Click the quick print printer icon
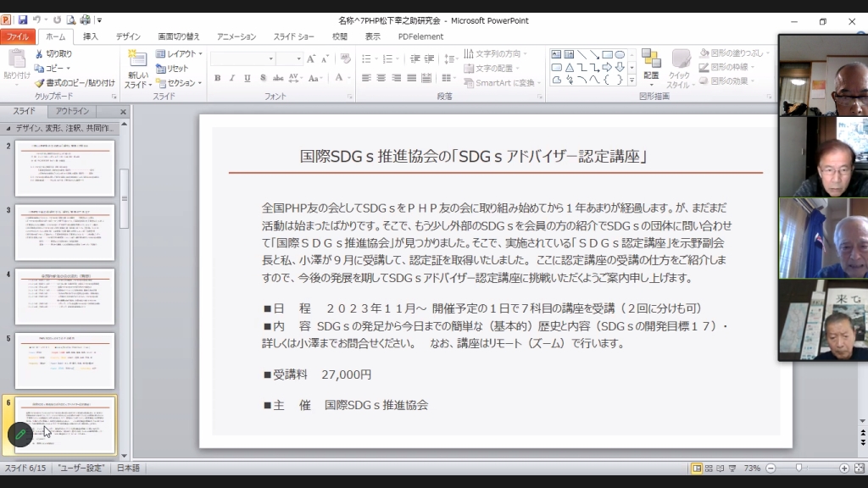The image size is (868, 488). click(x=86, y=20)
